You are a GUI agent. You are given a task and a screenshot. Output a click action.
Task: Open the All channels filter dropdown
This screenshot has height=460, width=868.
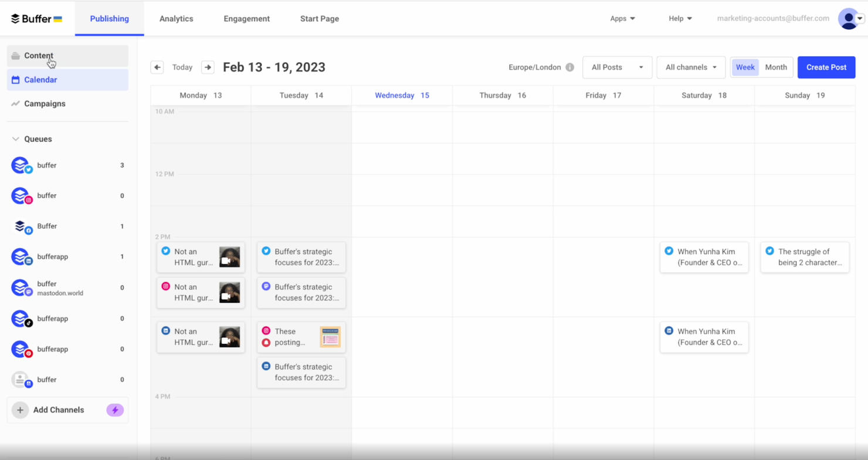pos(691,67)
